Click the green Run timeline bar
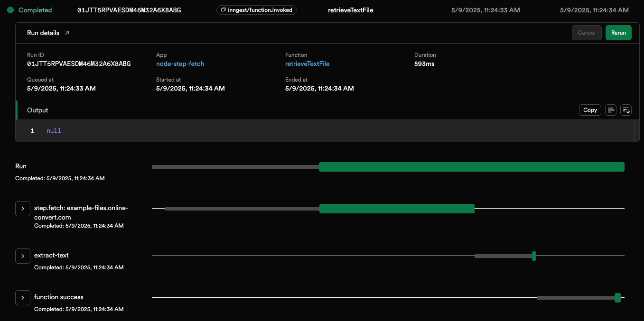The height and width of the screenshot is (321, 644). point(471,166)
